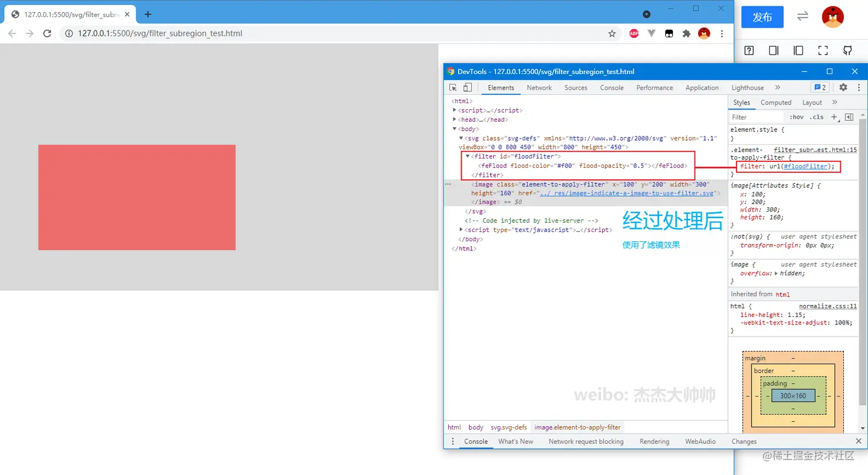Switch to the Sources panel tab
Image resolution: width=868 pixels, height=475 pixels.
[x=576, y=88]
